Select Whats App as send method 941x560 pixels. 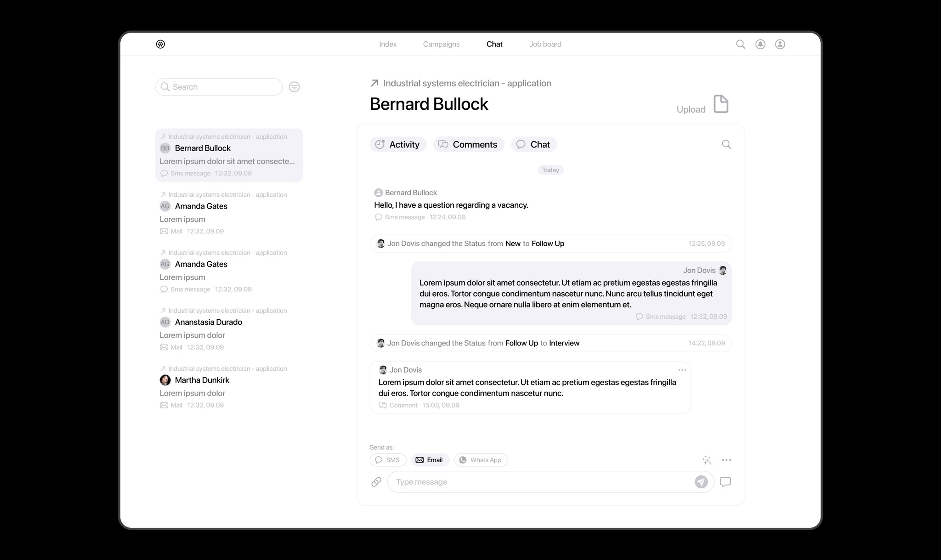[481, 460]
